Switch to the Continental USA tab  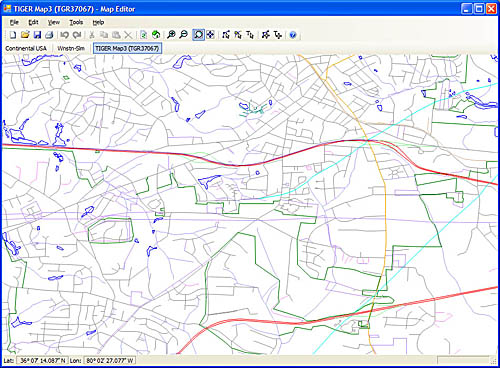(x=26, y=48)
